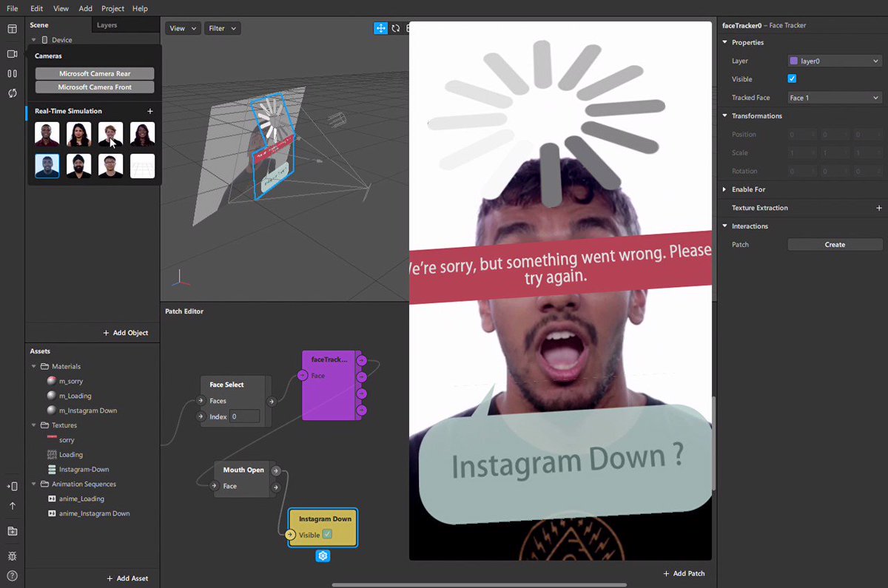
Task: Click the video camera icon in sidebar
Action: [x=12, y=54]
